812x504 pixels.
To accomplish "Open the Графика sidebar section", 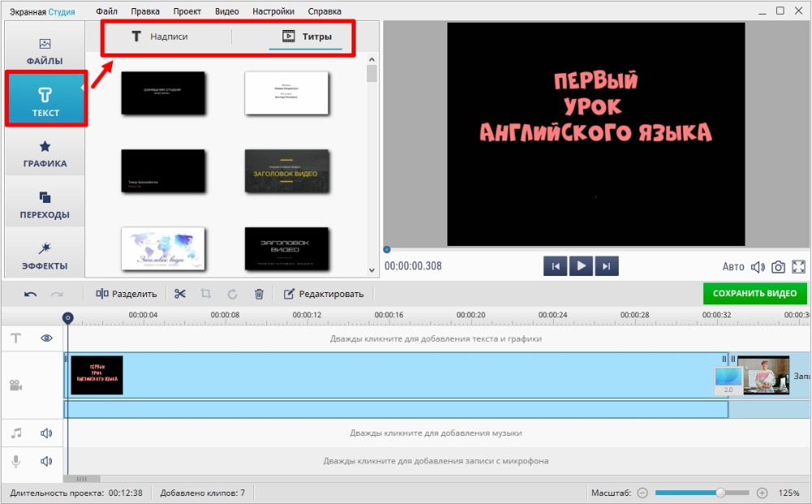I will 45,154.
